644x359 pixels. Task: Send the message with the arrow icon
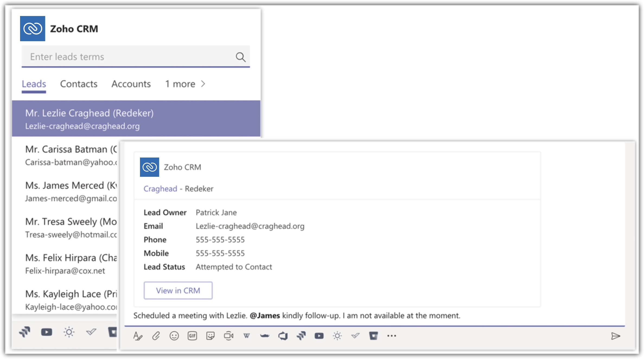616,336
